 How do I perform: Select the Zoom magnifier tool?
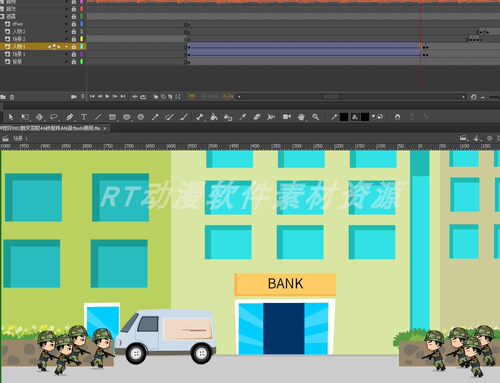point(315,117)
